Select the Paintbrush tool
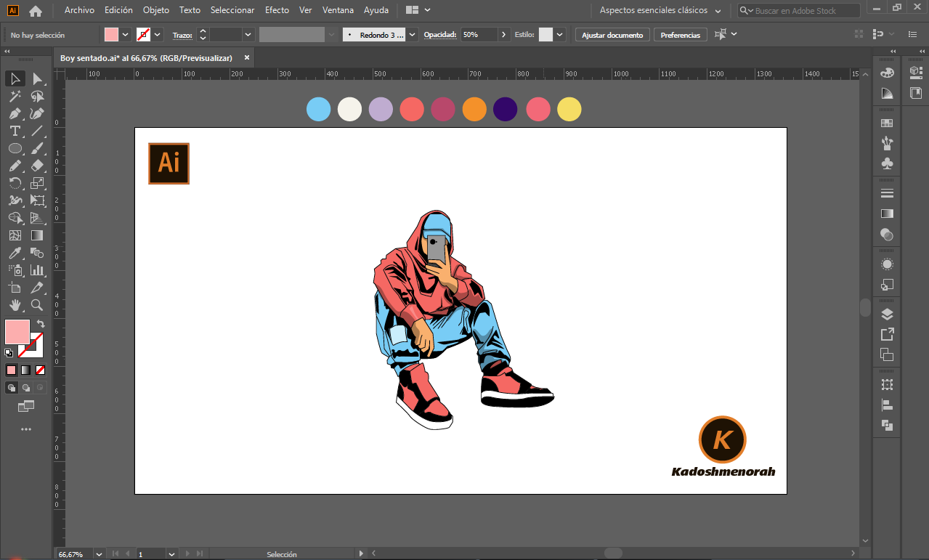The height and width of the screenshot is (560, 929). click(x=37, y=148)
